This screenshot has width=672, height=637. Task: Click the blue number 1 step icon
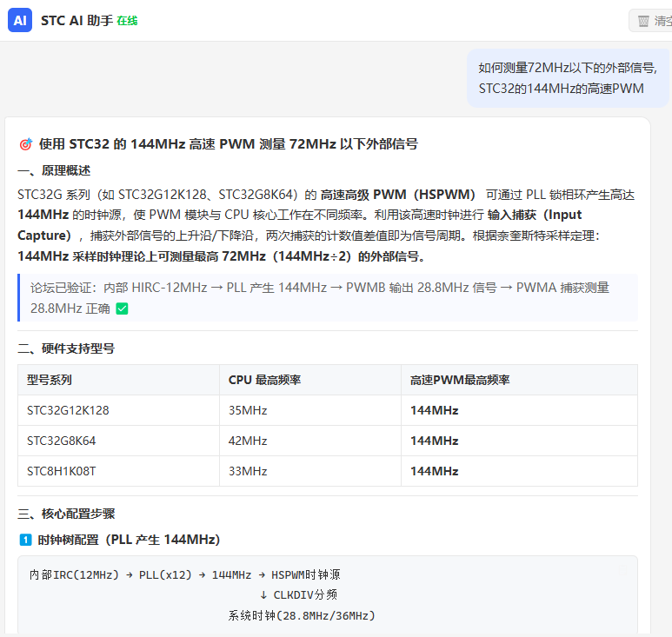pos(26,540)
